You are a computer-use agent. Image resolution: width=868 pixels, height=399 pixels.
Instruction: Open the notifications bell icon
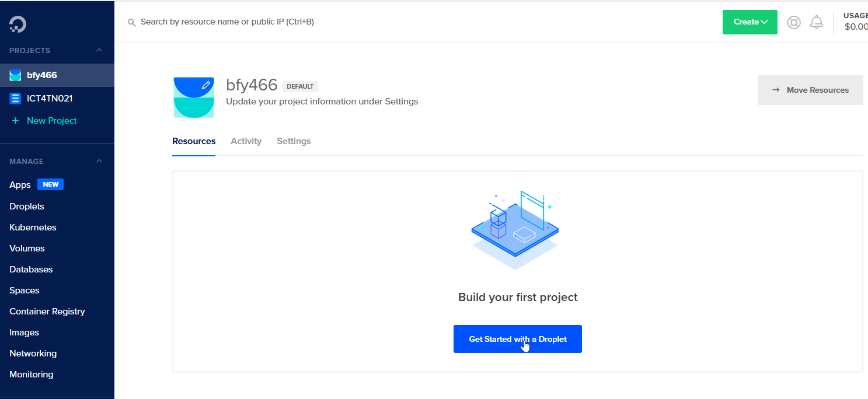[x=817, y=22]
